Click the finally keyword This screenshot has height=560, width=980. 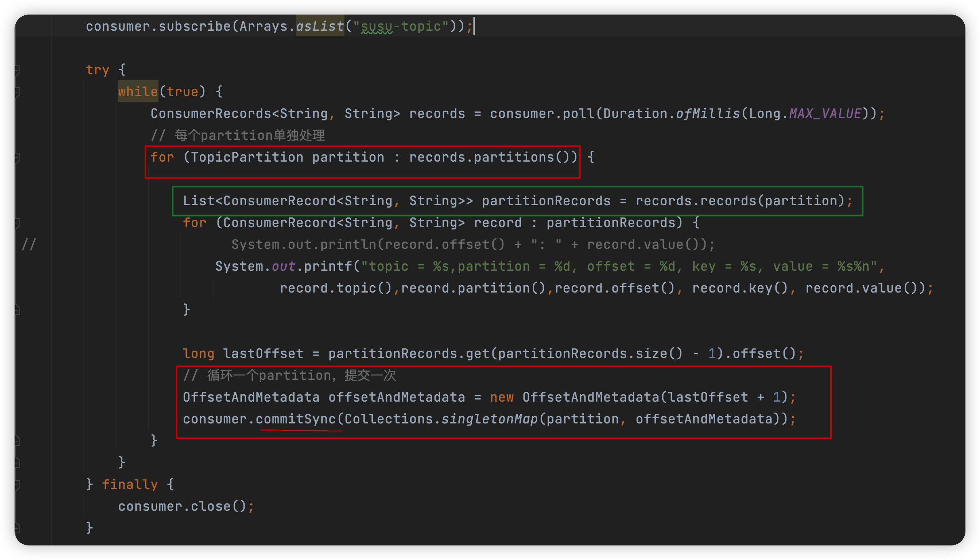click(x=130, y=485)
